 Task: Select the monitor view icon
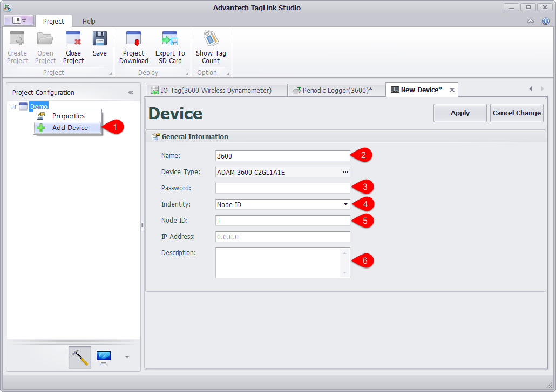[104, 357]
